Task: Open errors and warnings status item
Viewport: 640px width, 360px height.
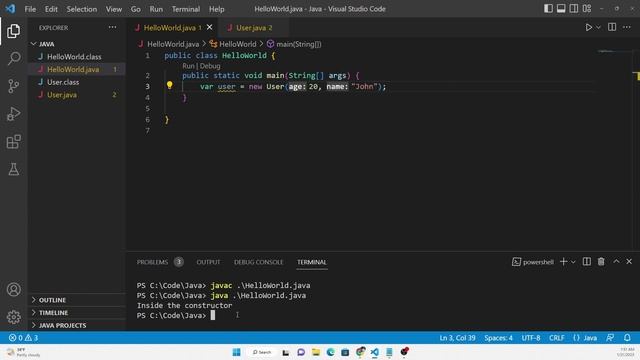Action: [x=23, y=338]
